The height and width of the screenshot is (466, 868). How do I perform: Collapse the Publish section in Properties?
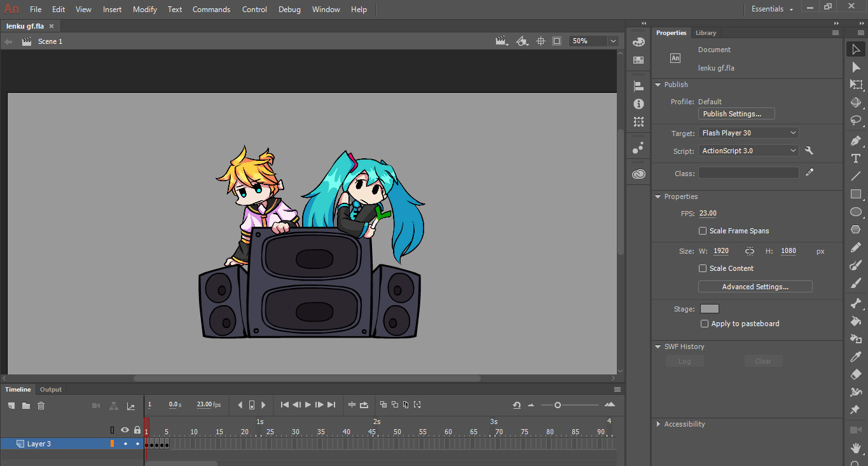(658, 84)
